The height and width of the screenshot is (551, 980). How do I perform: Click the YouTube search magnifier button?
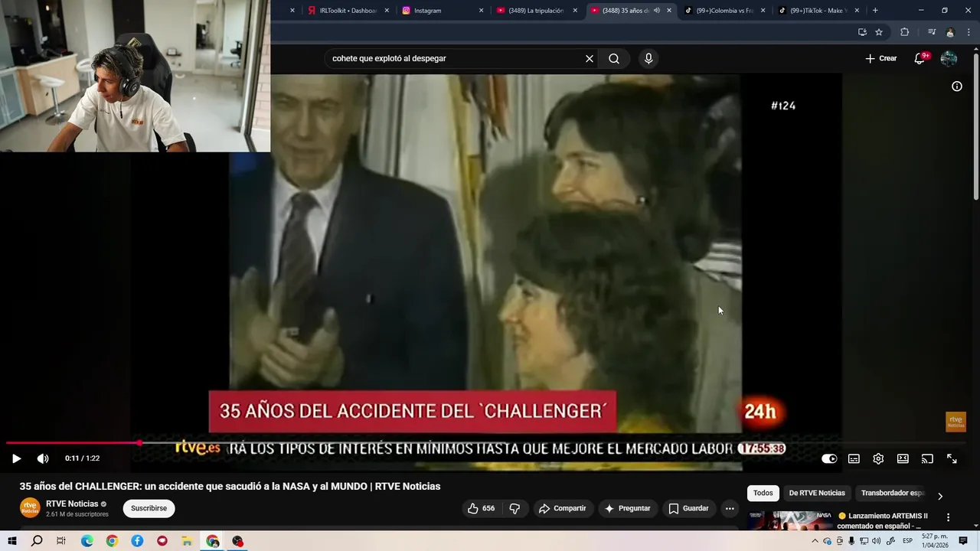pos(614,59)
